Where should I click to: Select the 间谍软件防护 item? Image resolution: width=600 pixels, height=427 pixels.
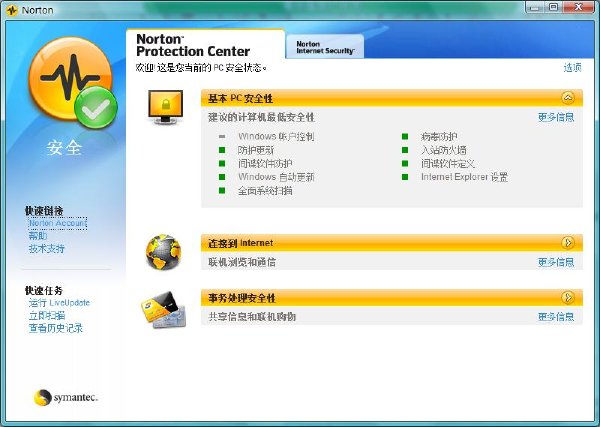coord(265,163)
